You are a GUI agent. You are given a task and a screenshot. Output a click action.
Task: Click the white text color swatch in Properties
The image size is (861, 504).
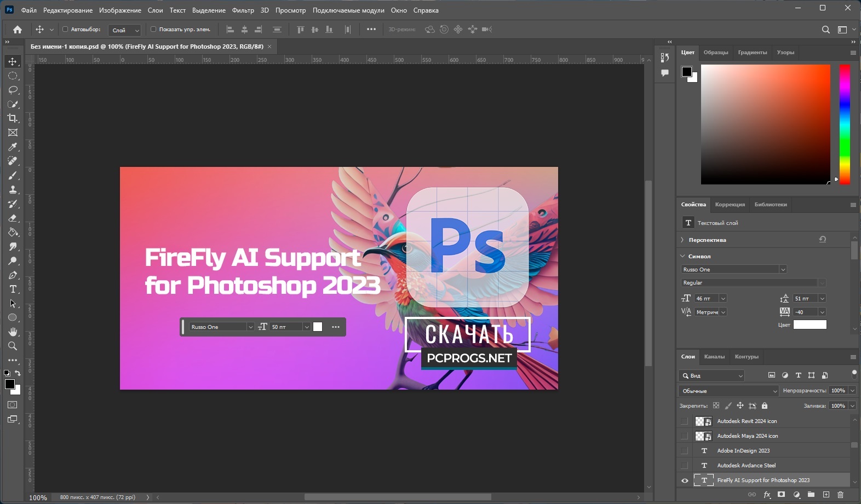810,325
